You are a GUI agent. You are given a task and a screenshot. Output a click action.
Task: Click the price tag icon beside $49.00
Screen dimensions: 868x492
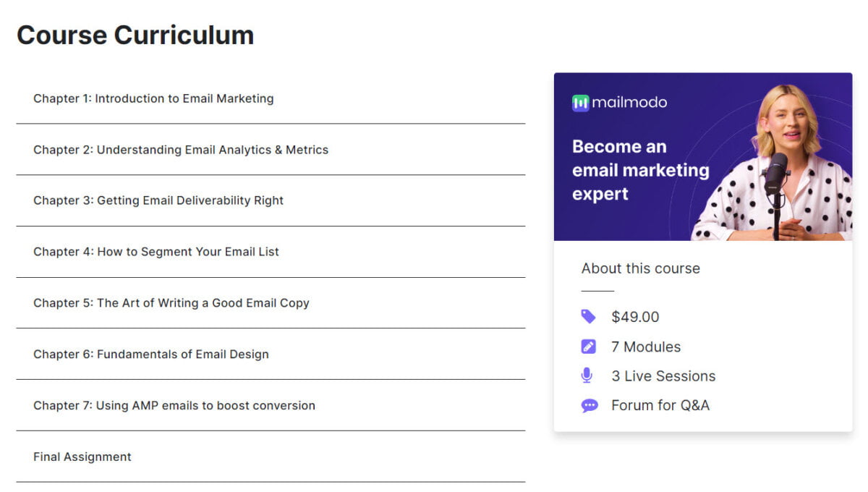[x=590, y=316]
